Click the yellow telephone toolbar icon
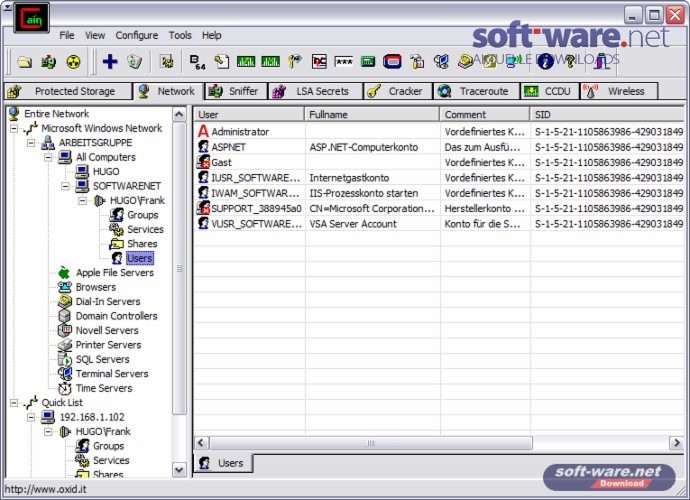The image size is (690, 500). coord(465,62)
